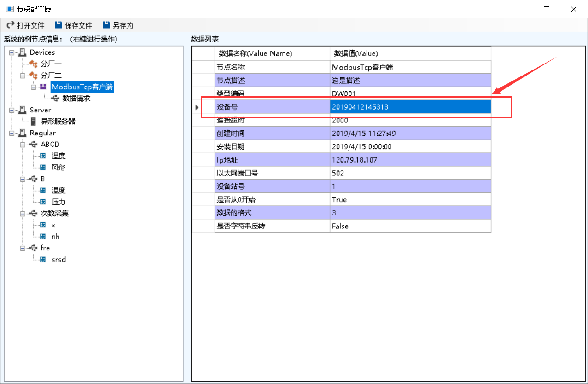The height and width of the screenshot is (384, 588).
Task: Click the connection timeout value 2000
Action: point(410,120)
